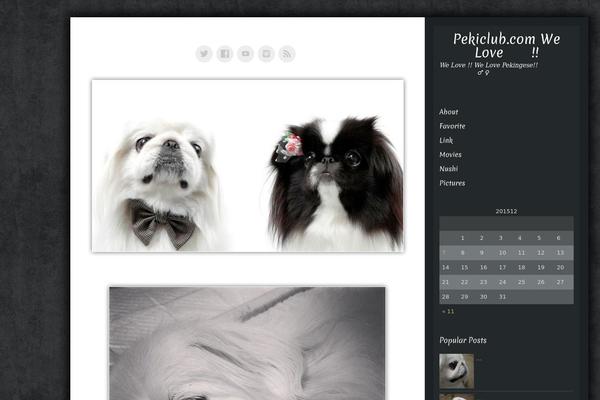The image size is (600, 400).
Task: Select calendar day 13
Action: click(x=560, y=253)
